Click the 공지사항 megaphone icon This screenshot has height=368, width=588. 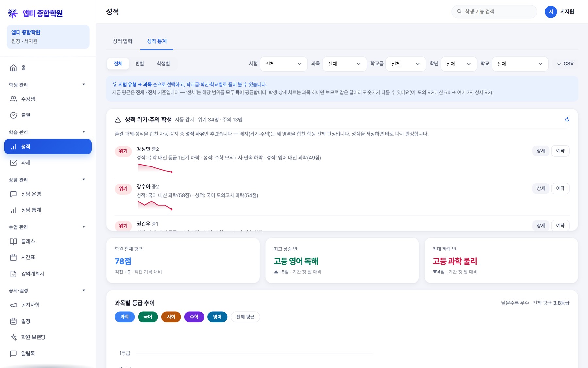coord(13,305)
